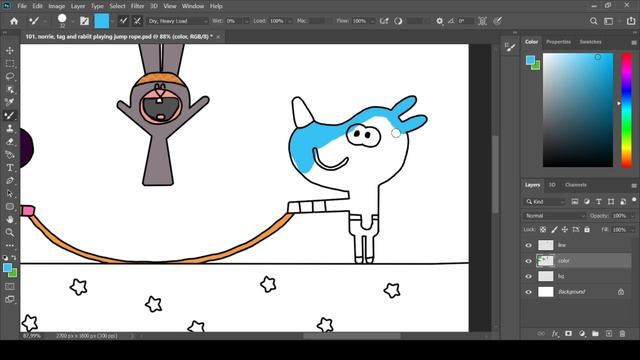Select the Paint Bucket tool
640x360 pixels.
(10, 154)
